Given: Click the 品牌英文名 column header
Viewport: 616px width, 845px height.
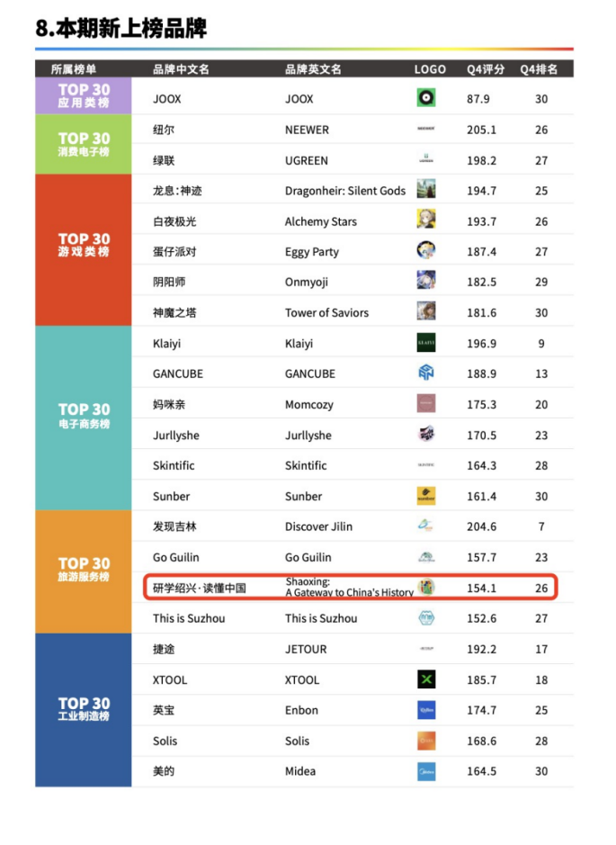Looking at the screenshot, I should (313, 69).
